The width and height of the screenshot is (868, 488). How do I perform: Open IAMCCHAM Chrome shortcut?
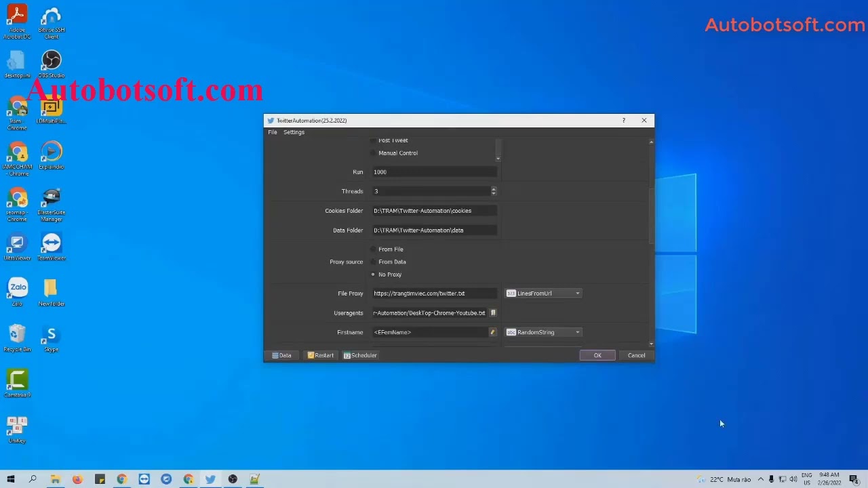coord(17,159)
